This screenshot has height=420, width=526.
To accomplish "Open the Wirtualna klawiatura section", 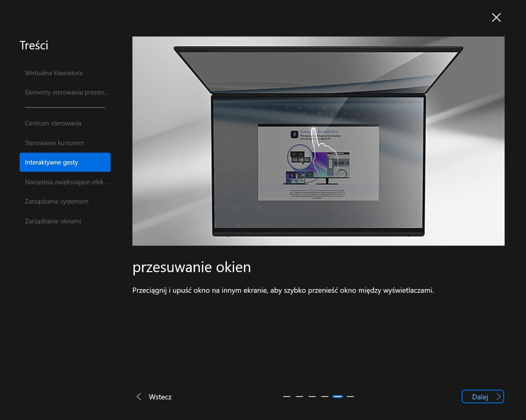I will (x=54, y=73).
